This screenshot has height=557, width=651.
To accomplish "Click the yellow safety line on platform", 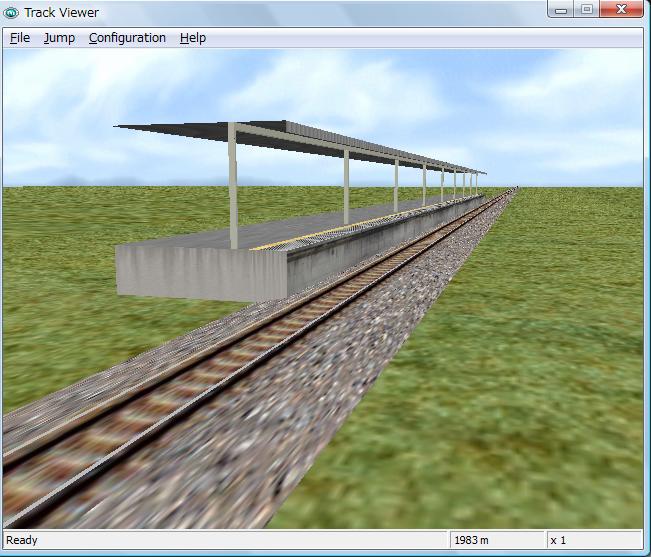I will [330, 231].
